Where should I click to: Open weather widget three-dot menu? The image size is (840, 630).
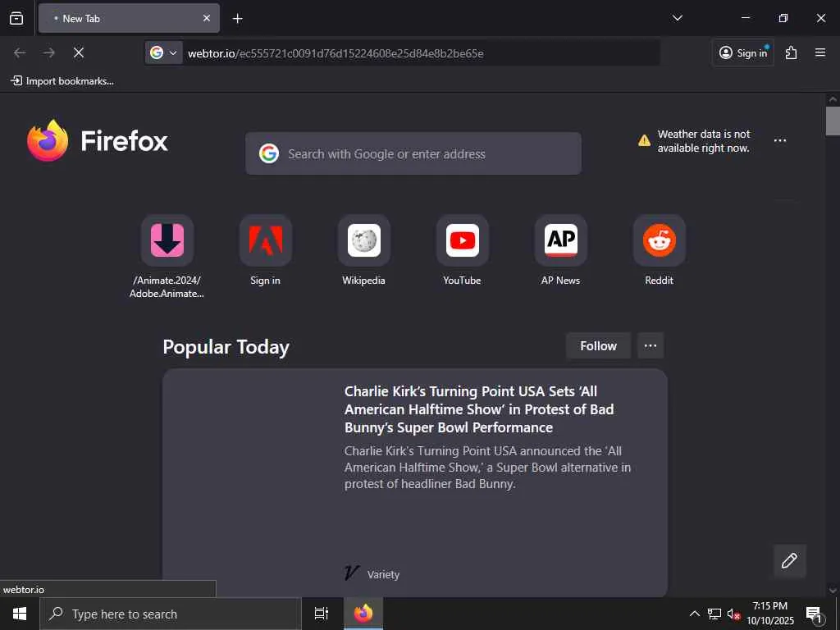pos(780,140)
